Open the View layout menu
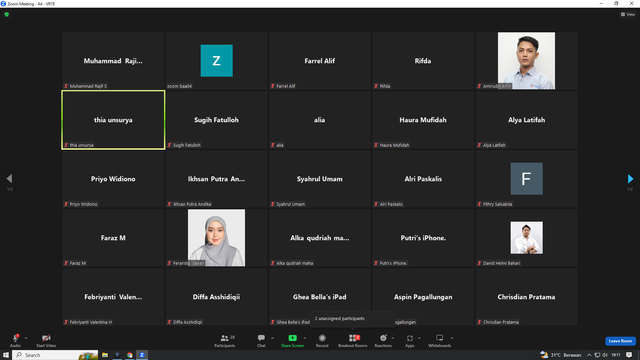 point(628,14)
